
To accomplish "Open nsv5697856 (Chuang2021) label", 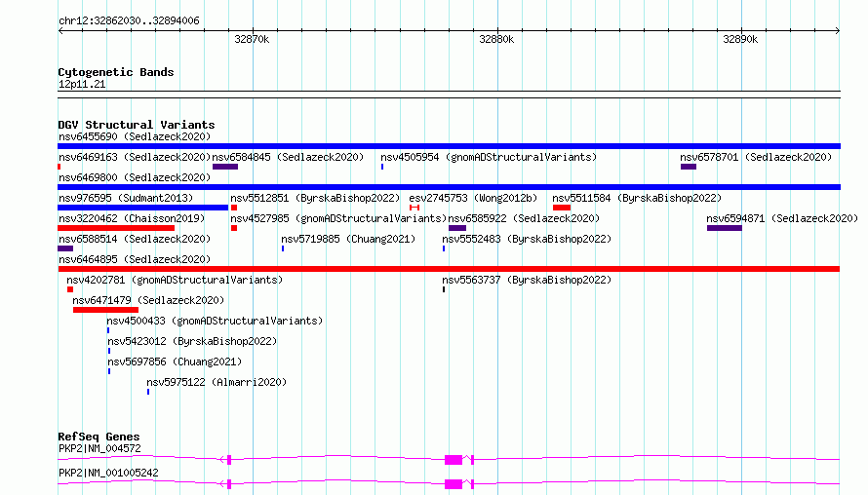I will pos(175,362).
